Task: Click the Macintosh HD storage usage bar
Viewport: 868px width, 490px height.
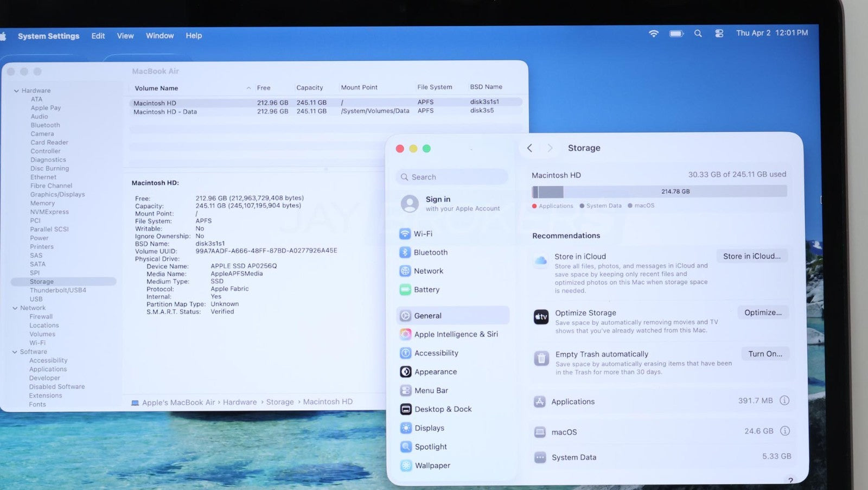Action: [x=659, y=192]
